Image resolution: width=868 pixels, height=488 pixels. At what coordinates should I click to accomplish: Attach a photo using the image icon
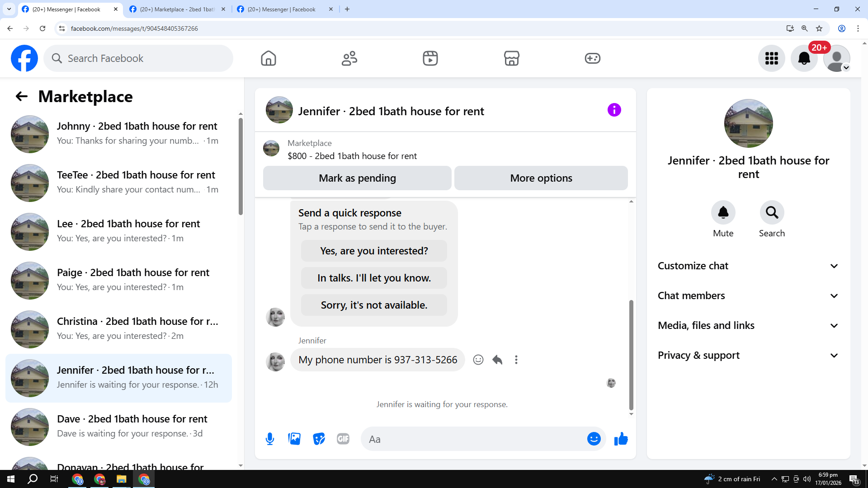[x=294, y=439]
